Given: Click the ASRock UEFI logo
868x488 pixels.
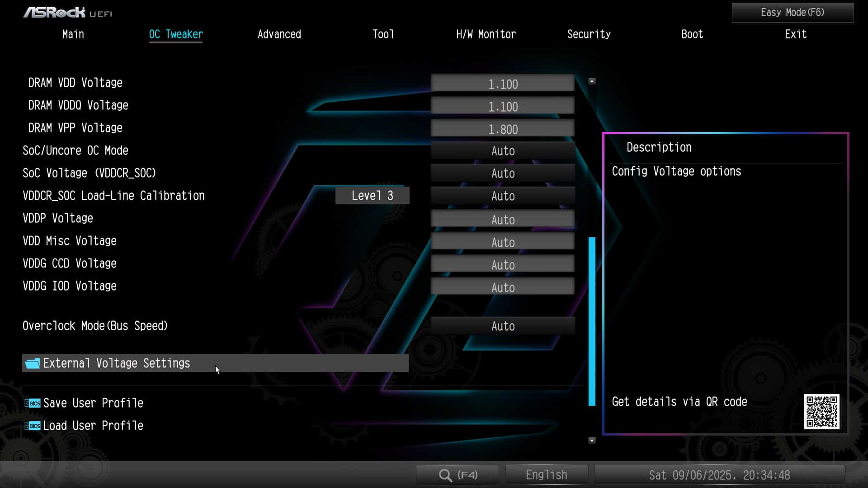Looking at the screenshot, I should [68, 13].
